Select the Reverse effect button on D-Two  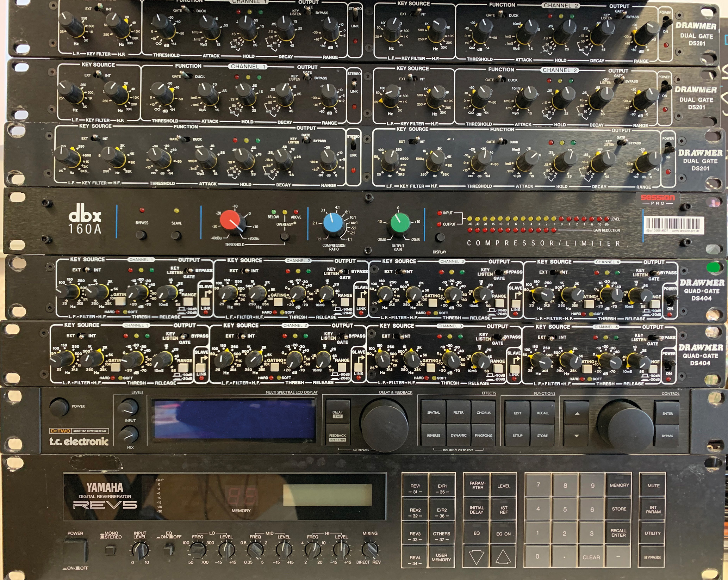(x=433, y=435)
